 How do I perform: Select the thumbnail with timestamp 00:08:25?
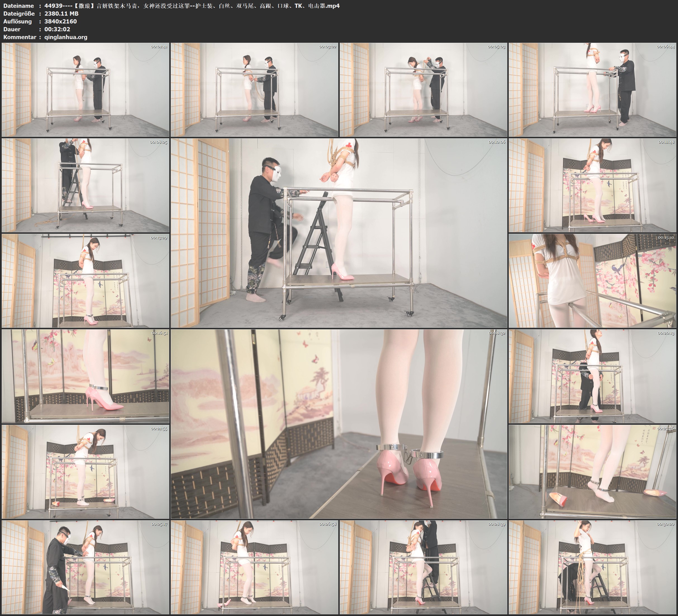click(85, 185)
